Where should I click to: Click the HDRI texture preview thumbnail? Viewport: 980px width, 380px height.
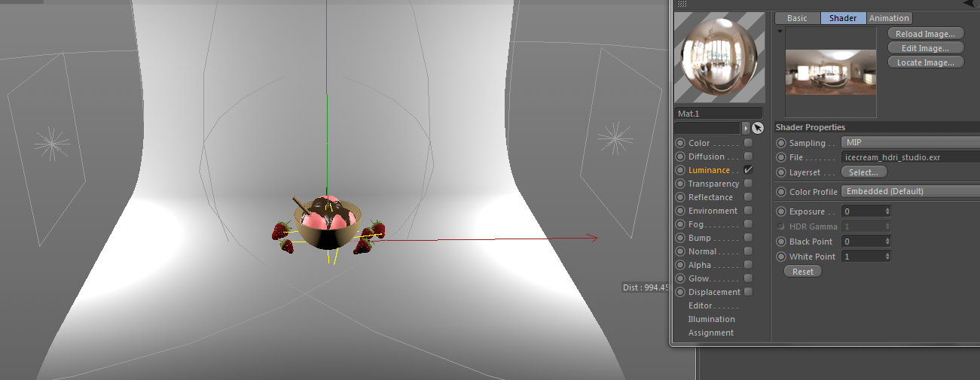[831, 72]
